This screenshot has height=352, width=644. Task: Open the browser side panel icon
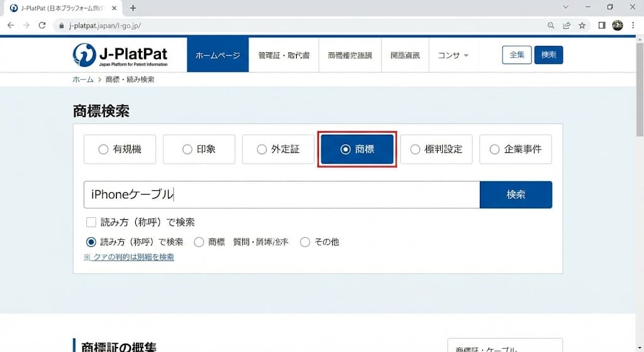pyautogui.click(x=602, y=25)
